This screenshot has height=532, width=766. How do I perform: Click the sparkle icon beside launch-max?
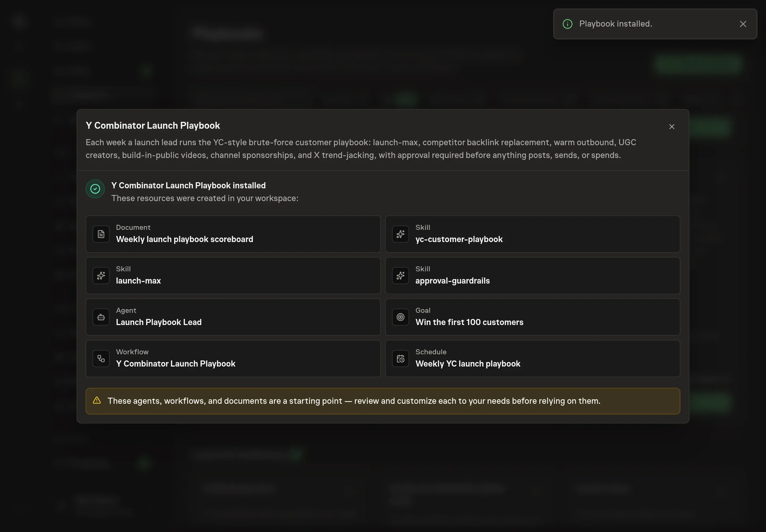point(101,276)
